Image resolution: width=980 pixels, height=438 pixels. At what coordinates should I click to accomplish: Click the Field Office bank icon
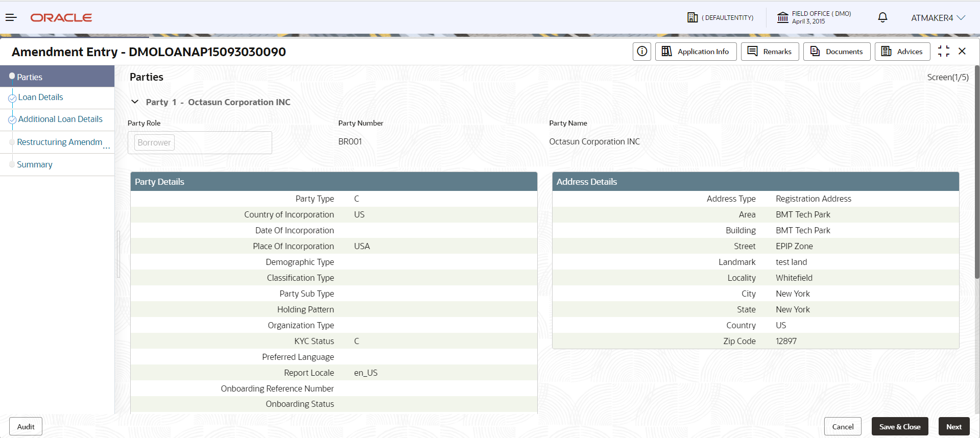click(782, 17)
